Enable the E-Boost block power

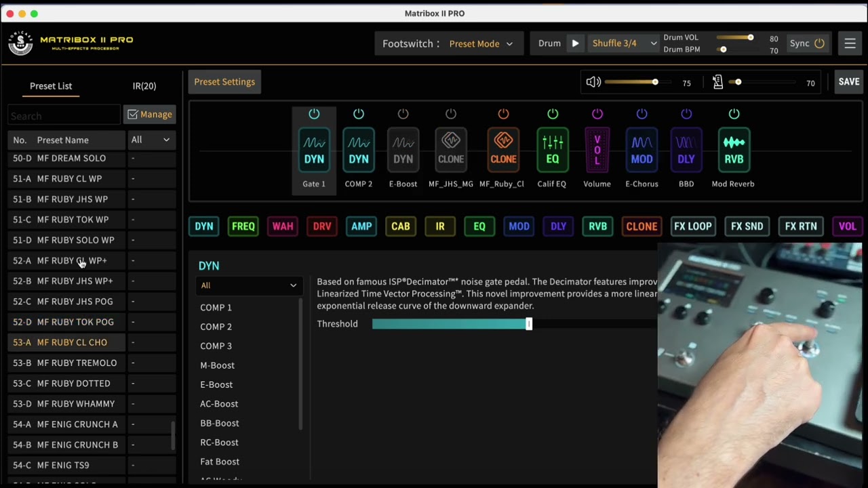[403, 114]
